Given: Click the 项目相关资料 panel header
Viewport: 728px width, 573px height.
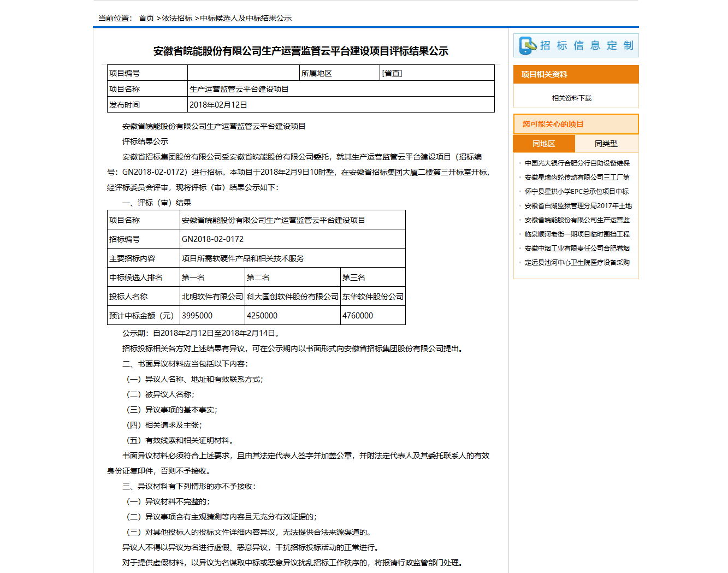Looking at the screenshot, I should [576, 74].
